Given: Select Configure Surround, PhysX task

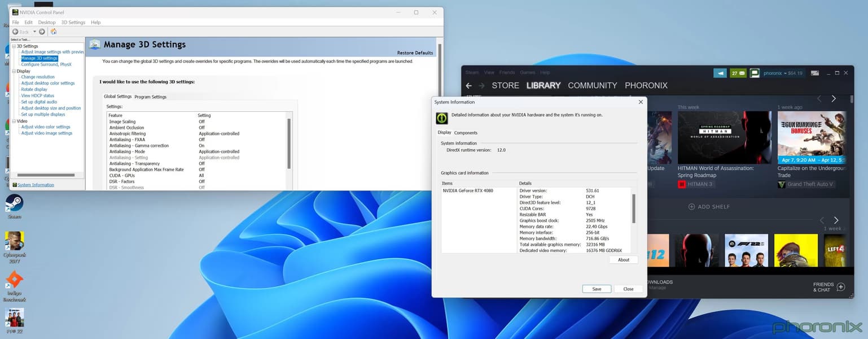Looking at the screenshot, I should 46,64.
